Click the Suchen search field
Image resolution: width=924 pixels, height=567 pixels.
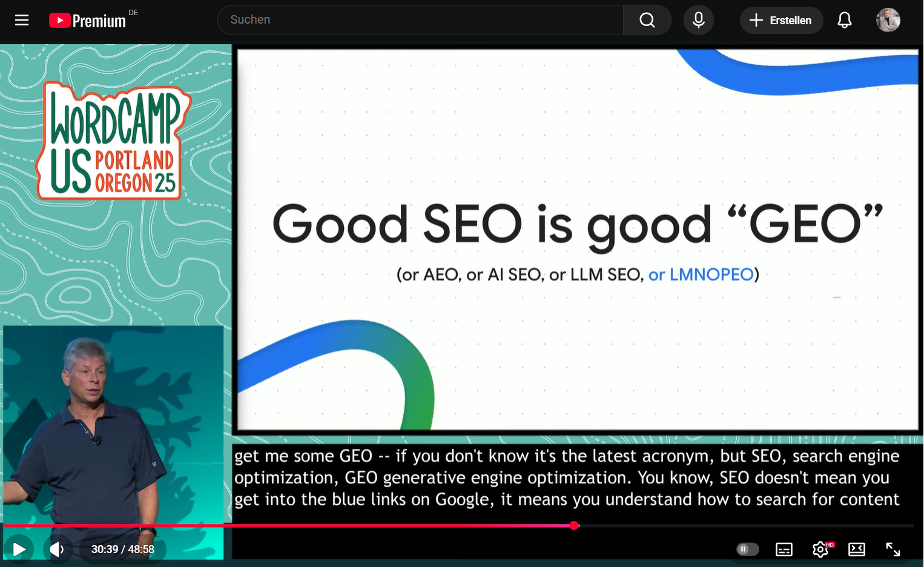(x=420, y=20)
